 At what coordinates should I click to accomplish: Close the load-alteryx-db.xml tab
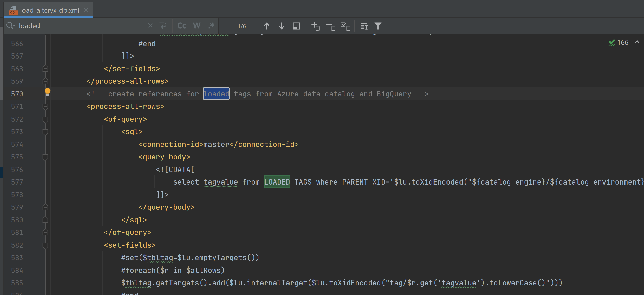coord(86,10)
